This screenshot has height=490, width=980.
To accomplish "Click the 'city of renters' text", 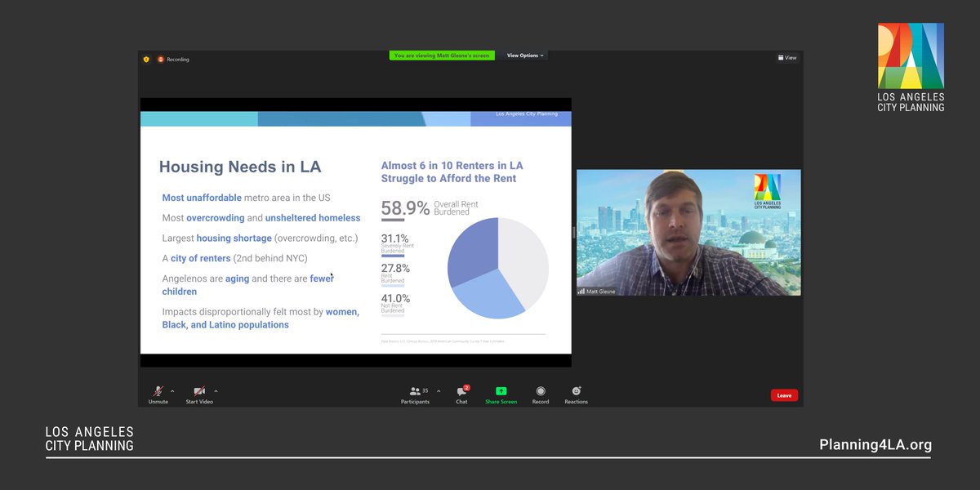I will [x=200, y=259].
